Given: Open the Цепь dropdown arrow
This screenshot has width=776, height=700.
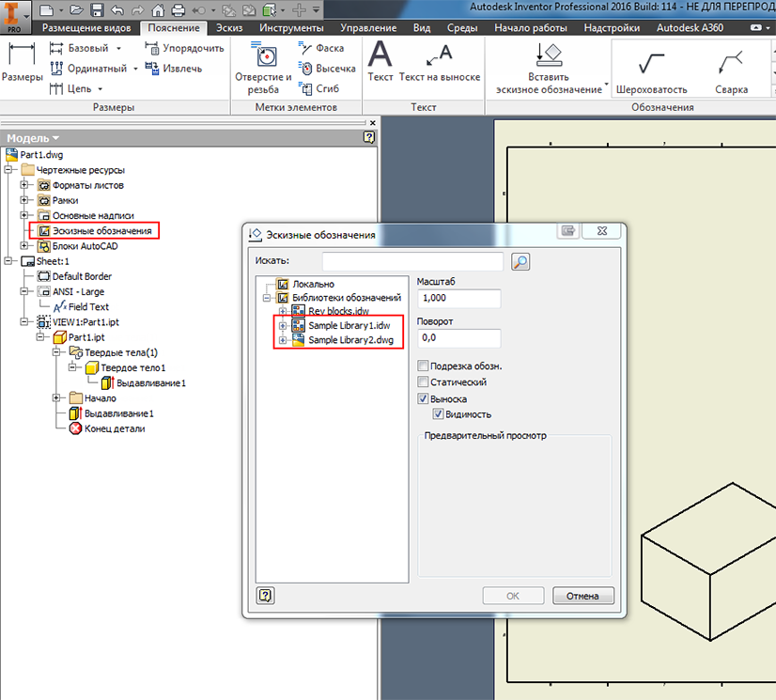Looking at the screenshot, I should pyautogui.click(x=100, y=89).
